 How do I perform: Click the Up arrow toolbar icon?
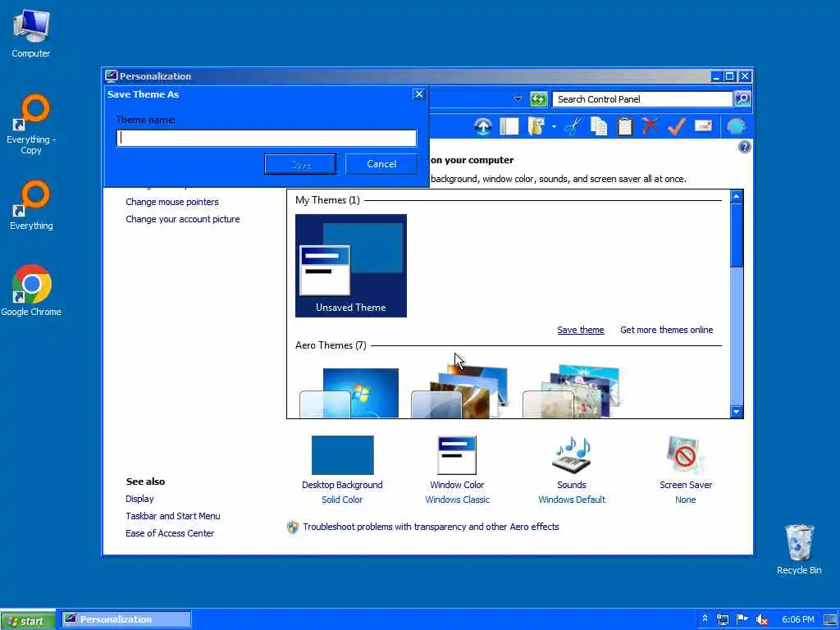[x=482, y=127]
